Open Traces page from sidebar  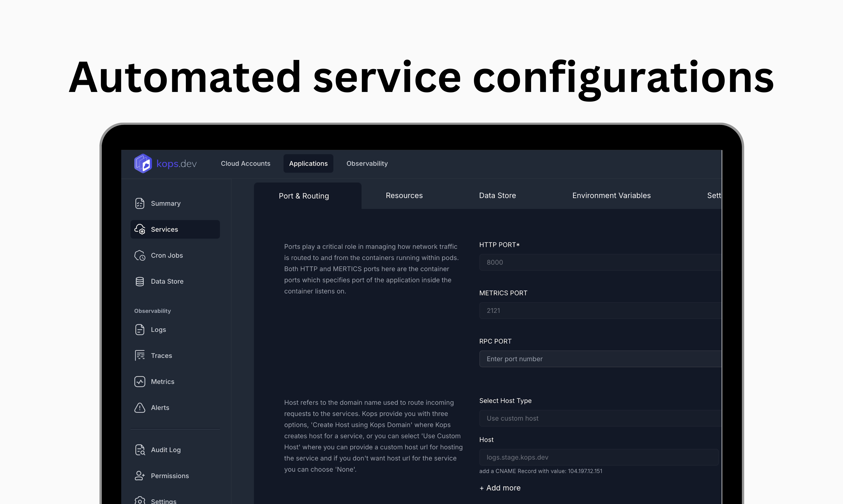click(175, 356)
